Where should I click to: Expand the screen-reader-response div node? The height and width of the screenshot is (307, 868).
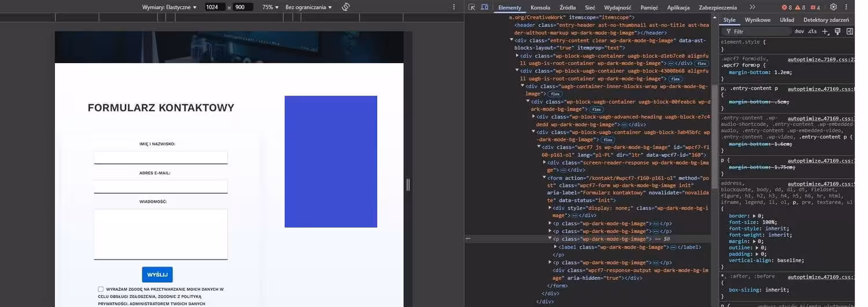tap(545, 162)
